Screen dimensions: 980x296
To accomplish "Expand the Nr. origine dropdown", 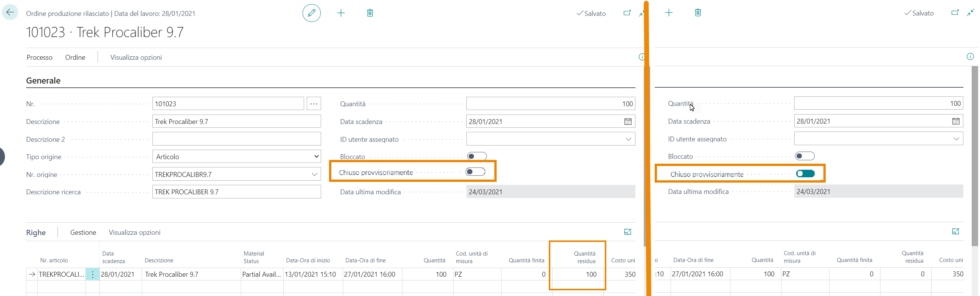I will [x=314, y=174].
